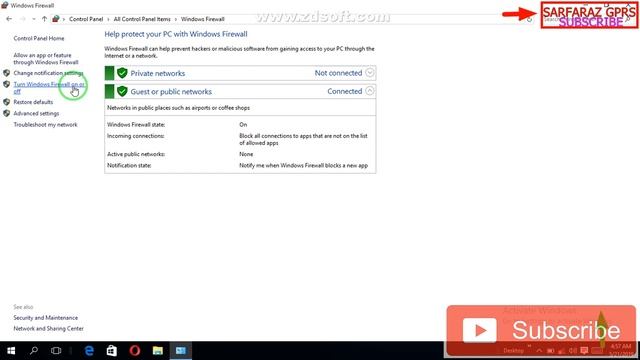640x360 pixels.
Task: Collapse the Guest or public networks section
Action: pos(369,91)
